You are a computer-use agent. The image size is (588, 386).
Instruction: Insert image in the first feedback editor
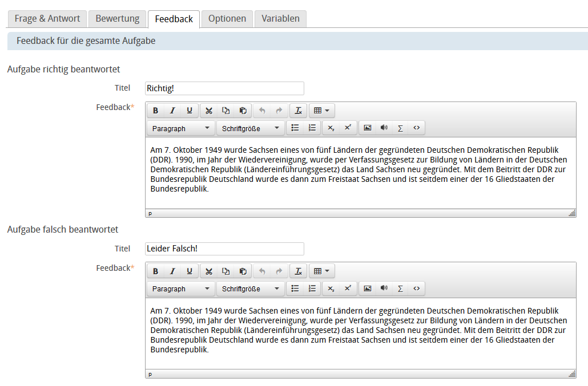pyautogui.click(x=368, y=128)
